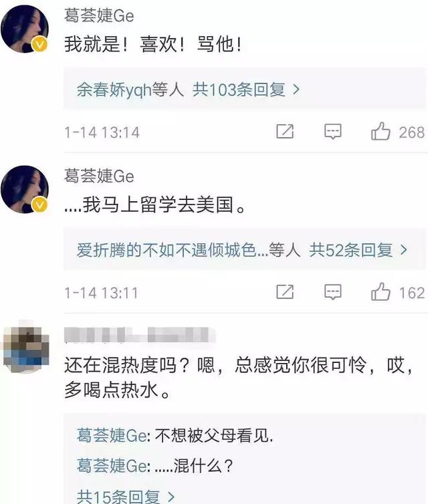Expand the 共15条回复 replies

tap(126, 496)
